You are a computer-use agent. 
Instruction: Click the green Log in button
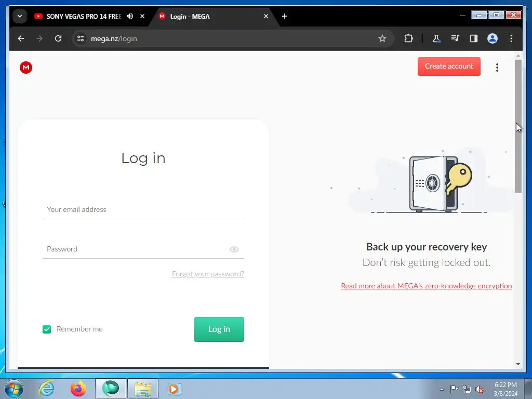coord(219,329)
